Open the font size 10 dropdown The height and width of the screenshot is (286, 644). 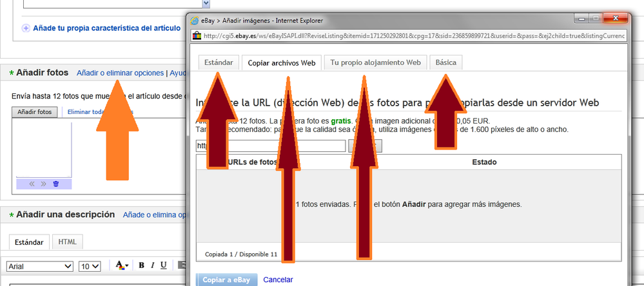90,266
